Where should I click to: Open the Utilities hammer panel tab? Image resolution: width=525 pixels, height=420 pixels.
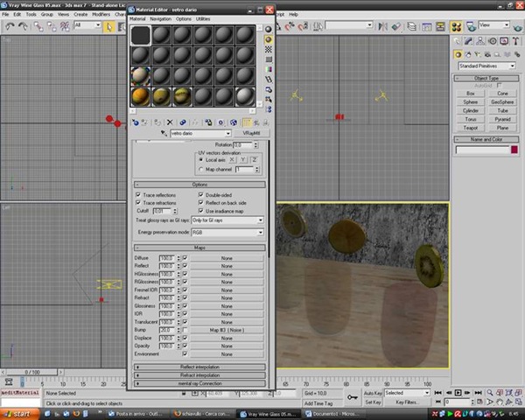[515, 41]
